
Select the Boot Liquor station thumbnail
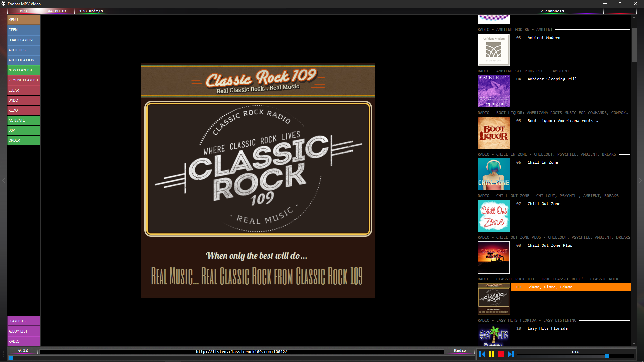click(493, 133)
